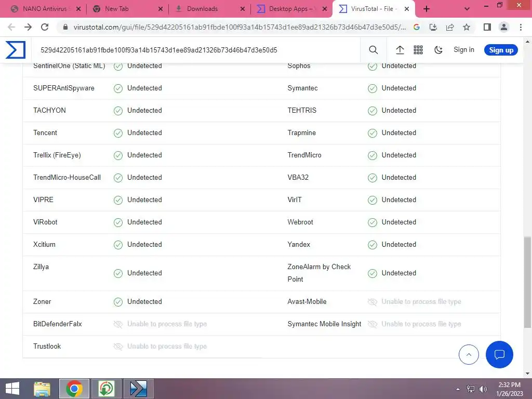Image resolution: width=532 pixels, height=399 pixels.
Task: Click the upload file arrow icon
Action: (400, 50)
